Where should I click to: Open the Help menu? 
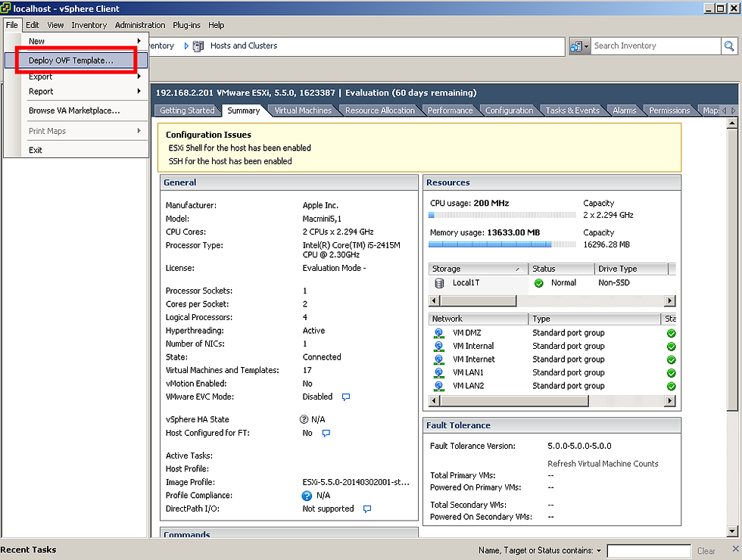[x=217, y=25]
